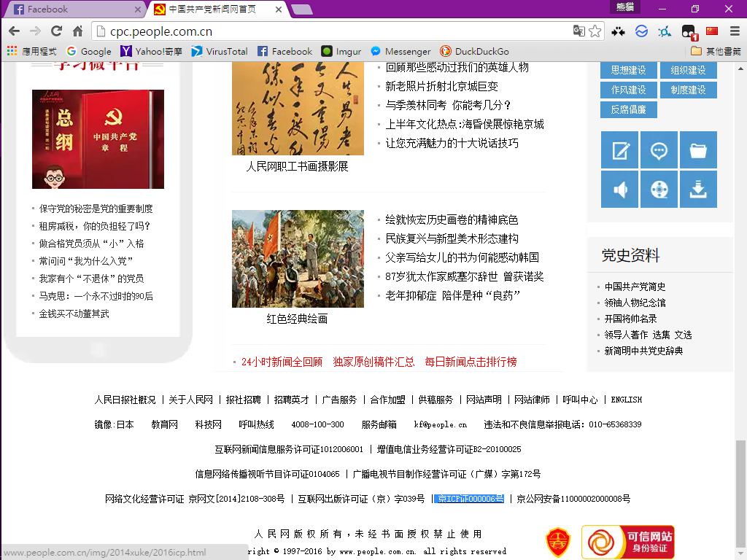Reload the page with refresh icon

point(56,31)
